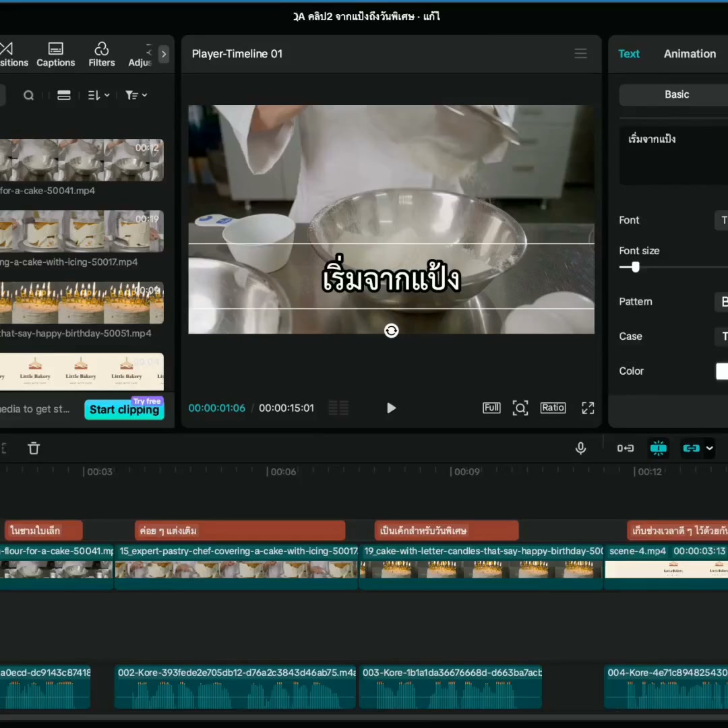The image size is (728, 728).
Task: Click the Full preview button
Action: click(x=491, y=408)
